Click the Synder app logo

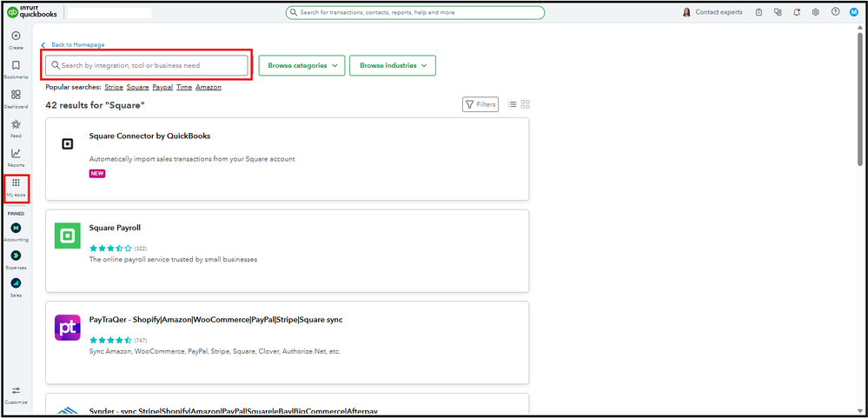point(68,410)
